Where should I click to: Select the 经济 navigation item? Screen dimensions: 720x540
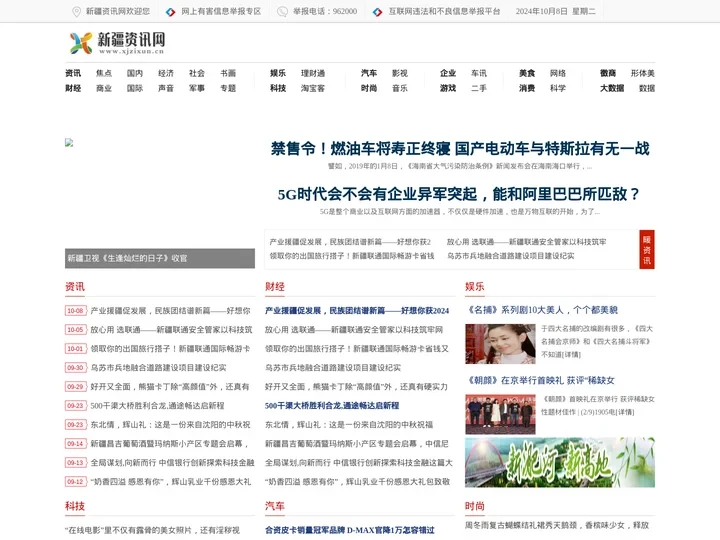tap(166, 73)
